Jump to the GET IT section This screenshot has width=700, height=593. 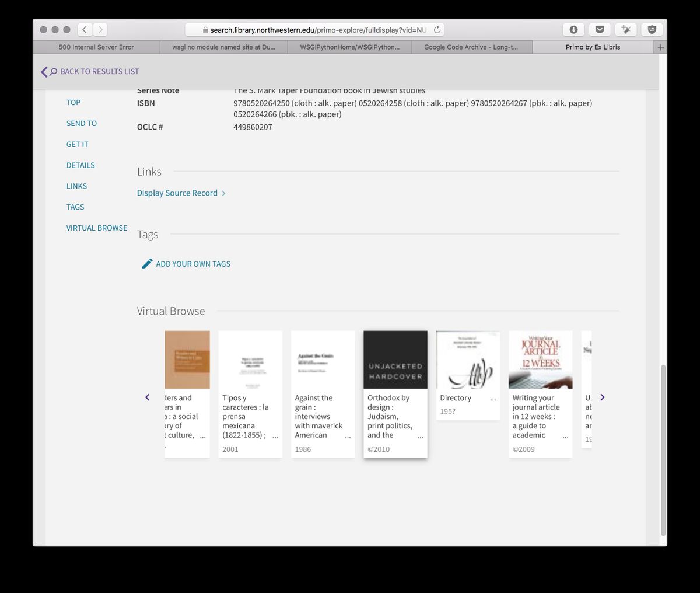78,145
